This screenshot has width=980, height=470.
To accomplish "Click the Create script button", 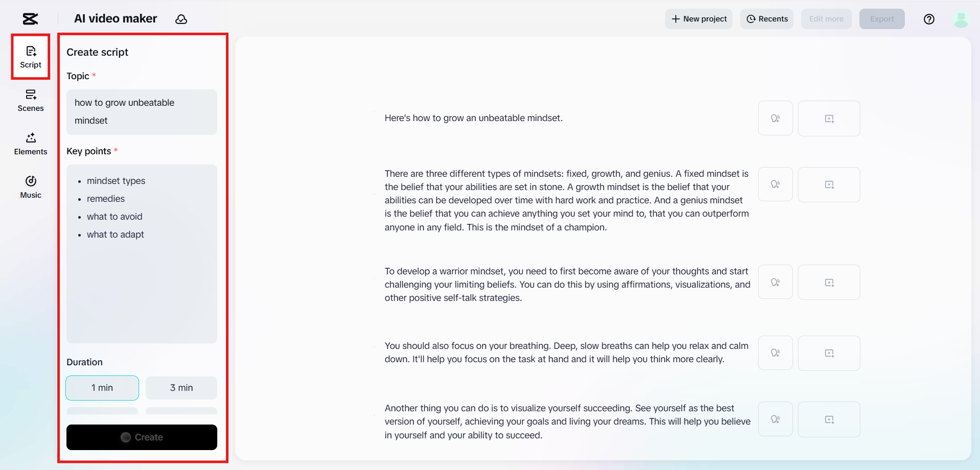I will [142, 437].
